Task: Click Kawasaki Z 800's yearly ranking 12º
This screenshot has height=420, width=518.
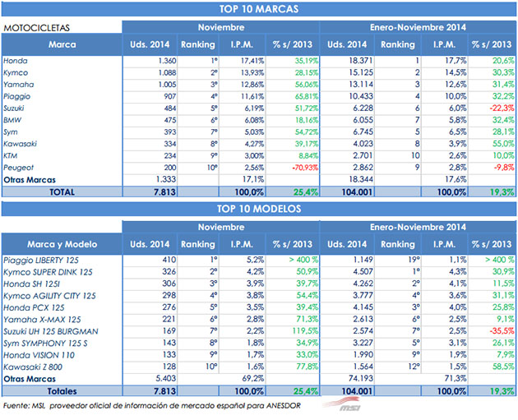Action: coord(414,367)
